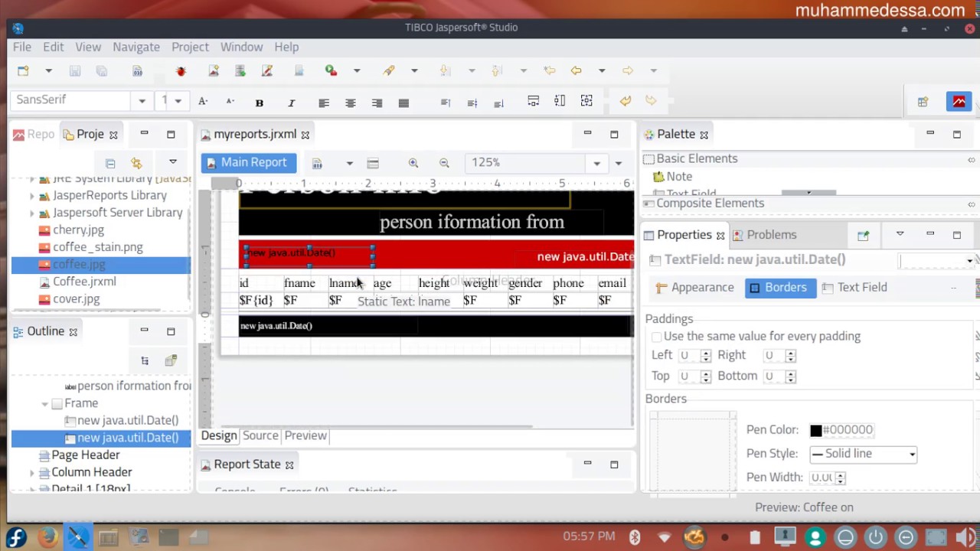980x551 pixels.
Task: Expand the JasperReports Library tree node
Action: (32, 196)
